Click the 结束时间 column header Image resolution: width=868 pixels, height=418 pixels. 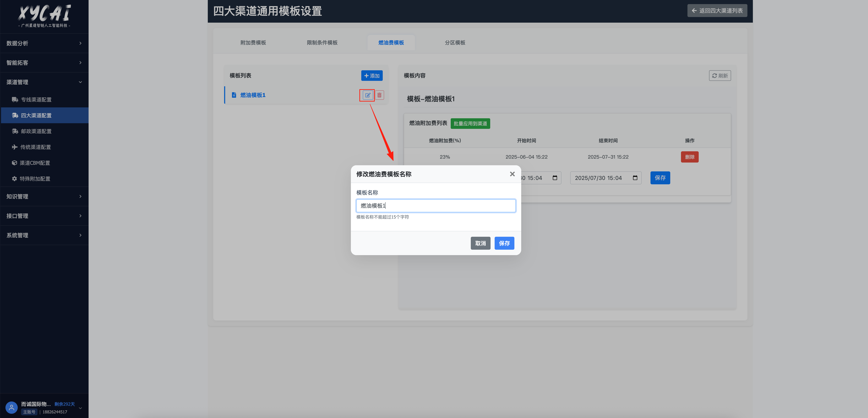click(608, 140)
